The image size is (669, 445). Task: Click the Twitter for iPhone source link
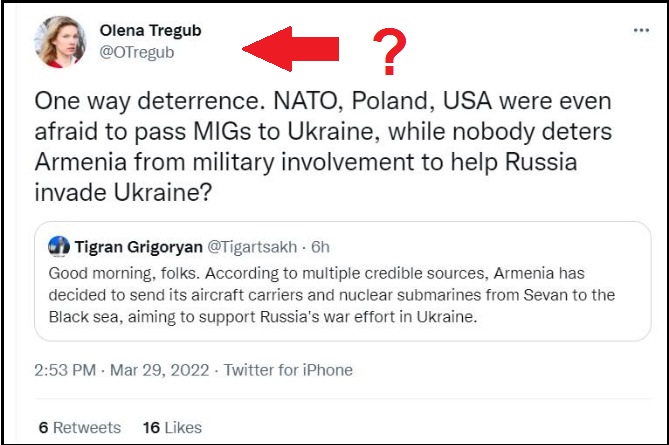pos(288,370)
